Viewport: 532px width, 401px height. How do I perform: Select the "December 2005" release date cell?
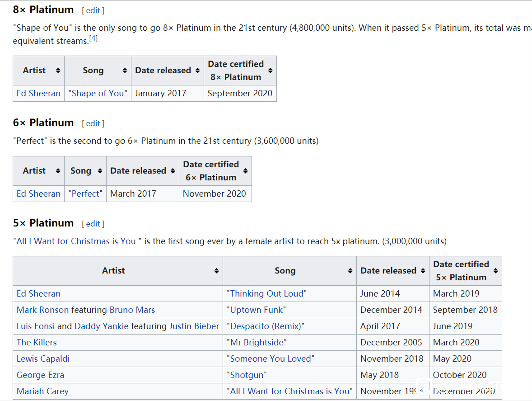point(393,343)
